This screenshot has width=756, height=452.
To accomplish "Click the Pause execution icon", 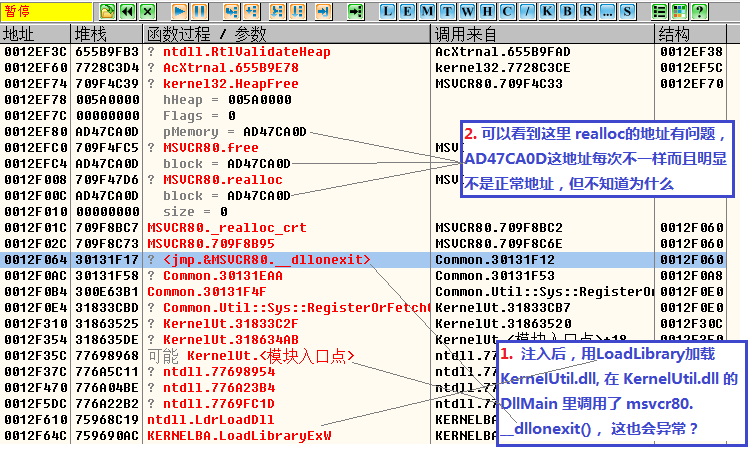I will (200, 11).
